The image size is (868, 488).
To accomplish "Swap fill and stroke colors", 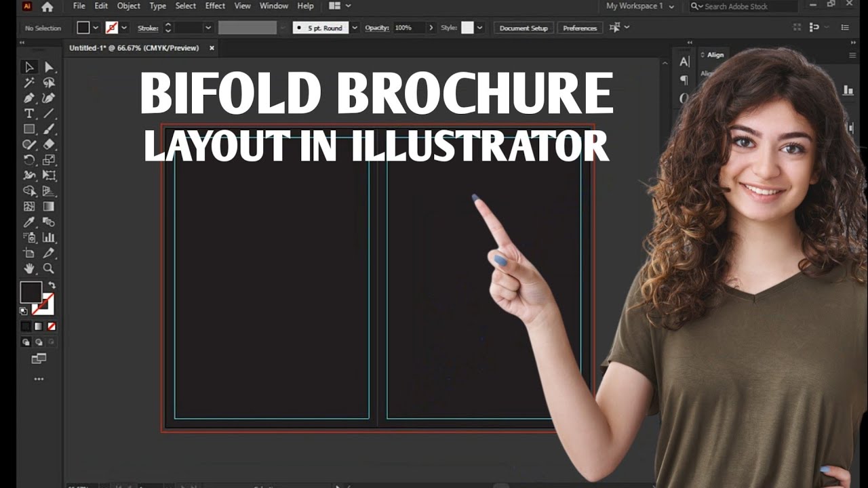I will click(x=52, y=285).
